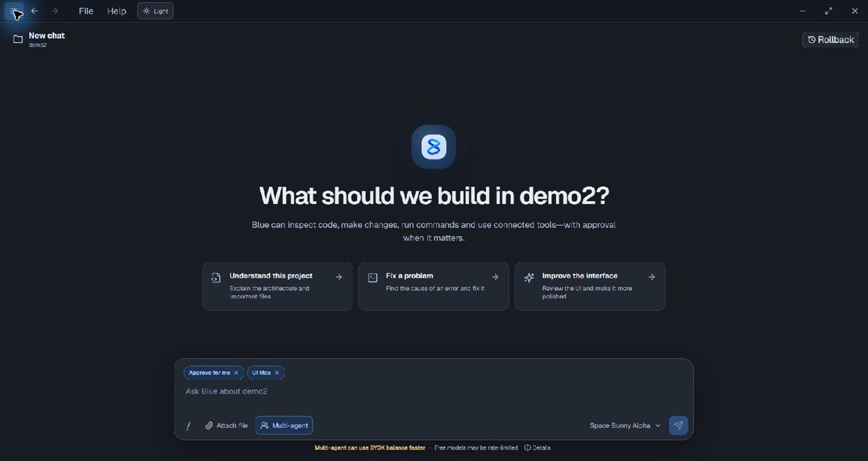Image resolution: width=868 pixels, height=461 pixels.
Task: Toggle the sidebar menu icon
Action: pyautogui.click(x=14, y=11)
